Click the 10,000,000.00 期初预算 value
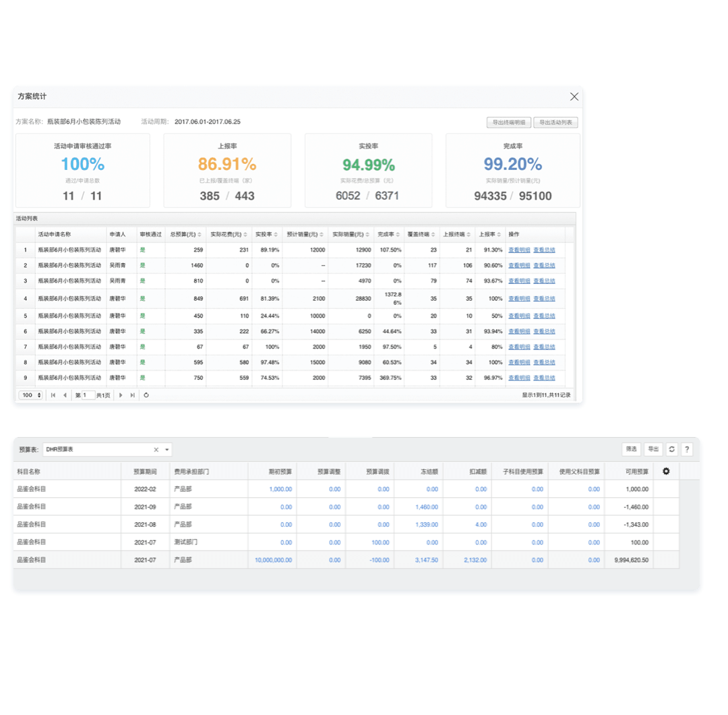728x715 pixels. coord(274,561)
